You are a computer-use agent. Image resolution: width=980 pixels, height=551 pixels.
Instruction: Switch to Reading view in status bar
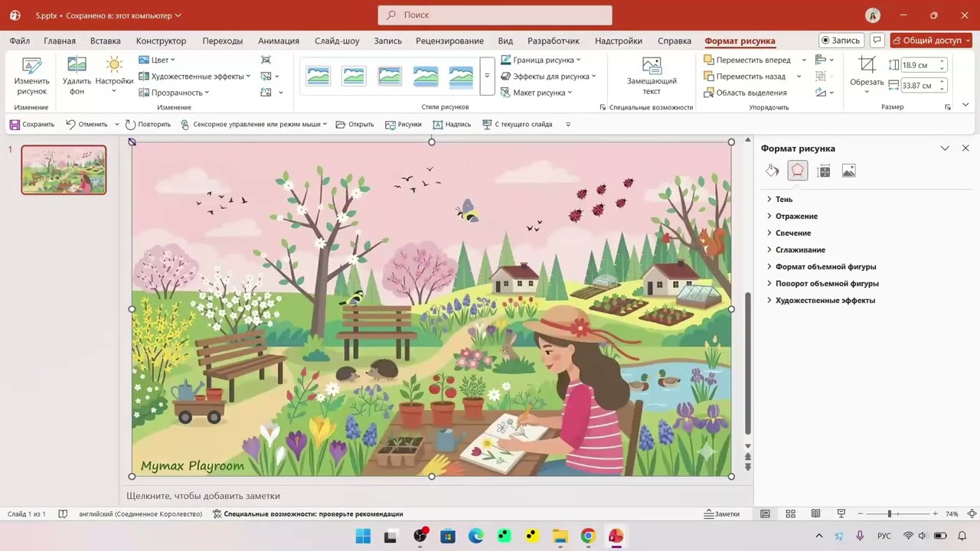(816, 514)
